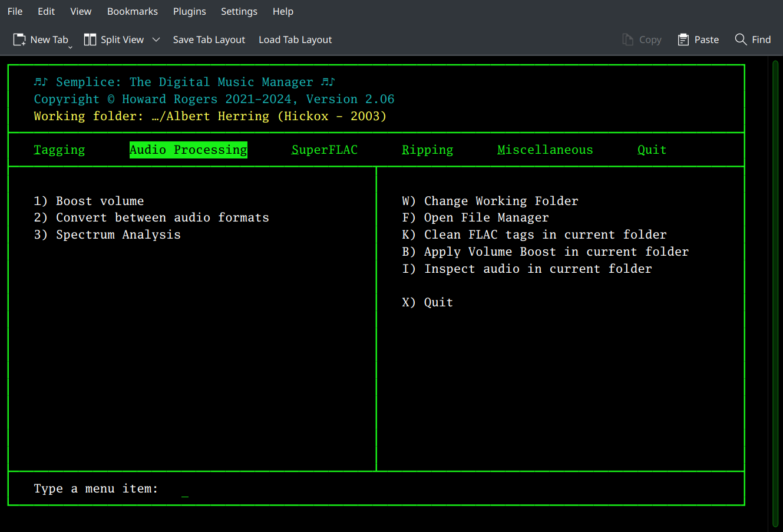The width and height of the screenshot is (783, 532).
Task: Click the Split View icon
Action: (x=90, y=39)
